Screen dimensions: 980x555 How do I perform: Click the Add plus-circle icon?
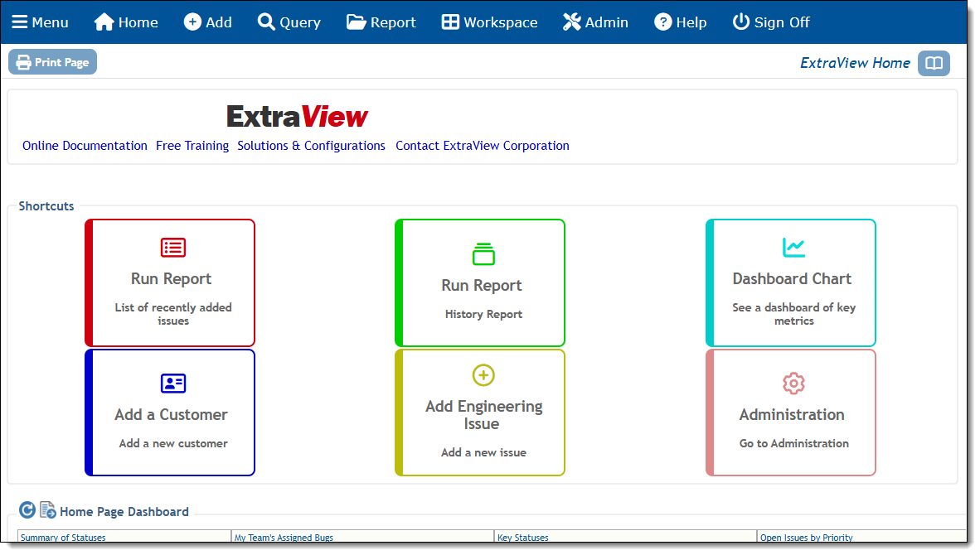pos(192,22)
